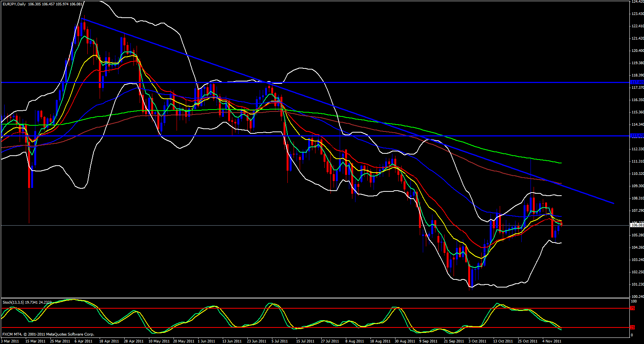The height and width of the screenshot is (344, 644).
Task: Click the 109.300 price scale label
Action: [637, 186]
